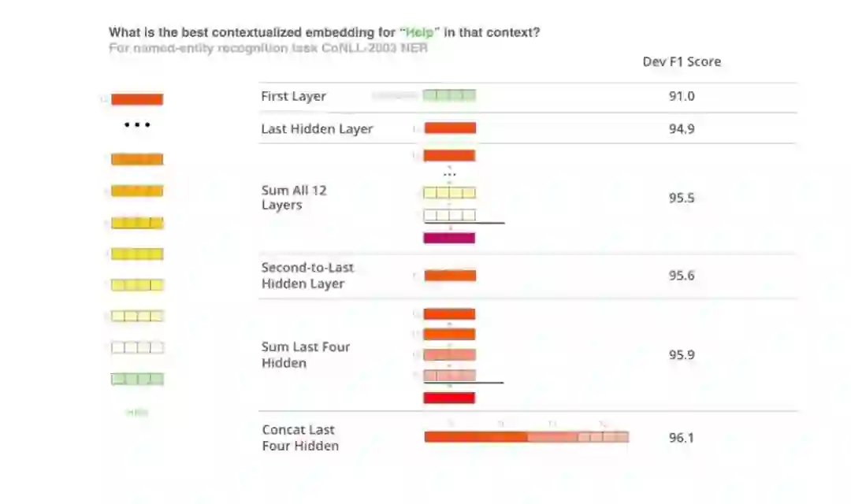Screen dimensions: 851x504
Task: Click the small green "Help" token below left stack
Action: coord(137,412)
